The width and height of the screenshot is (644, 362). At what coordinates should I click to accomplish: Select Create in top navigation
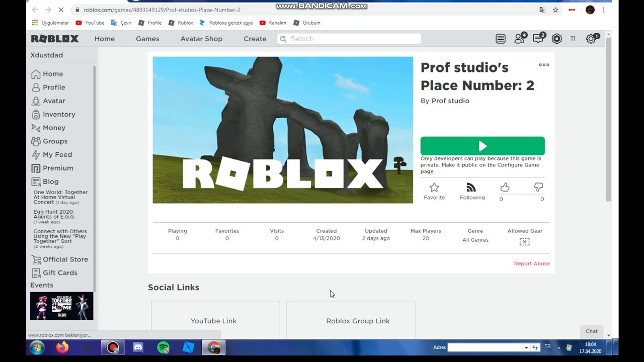tap(255, 39)
